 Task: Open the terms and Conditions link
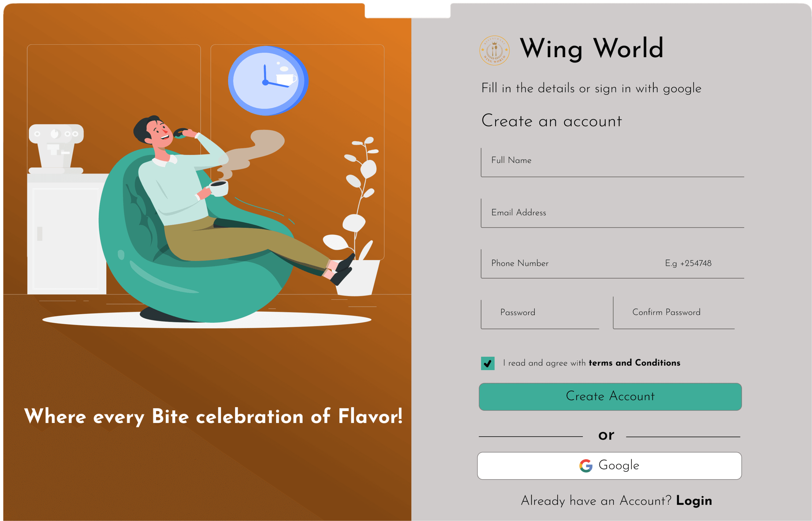coord(634,363)
